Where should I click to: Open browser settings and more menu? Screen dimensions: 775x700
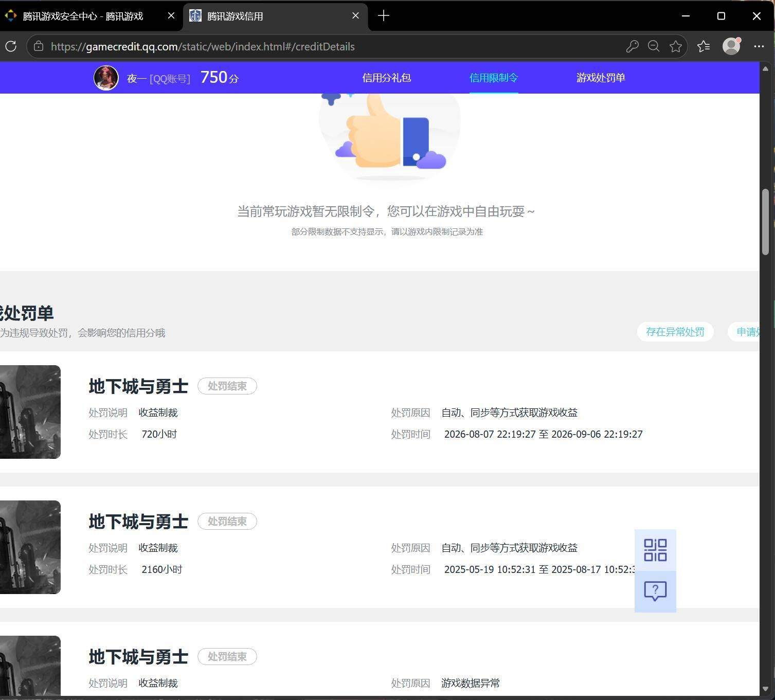pyautogui.click(x=759, y=46)
